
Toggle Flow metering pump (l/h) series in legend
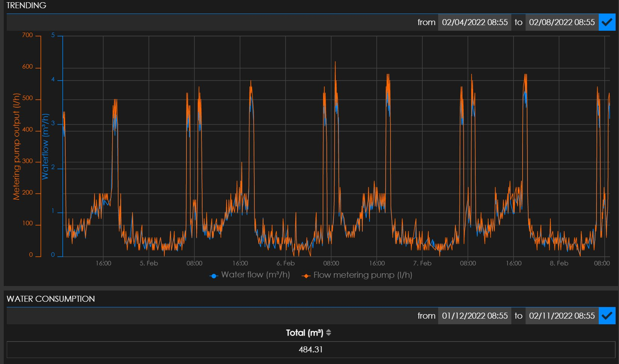click(x=357, y=275)
